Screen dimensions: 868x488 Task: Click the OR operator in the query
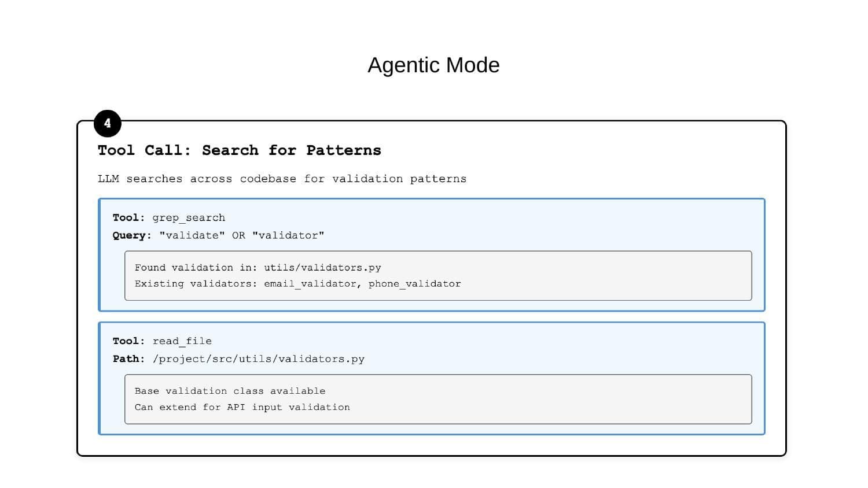pos(238,235)
